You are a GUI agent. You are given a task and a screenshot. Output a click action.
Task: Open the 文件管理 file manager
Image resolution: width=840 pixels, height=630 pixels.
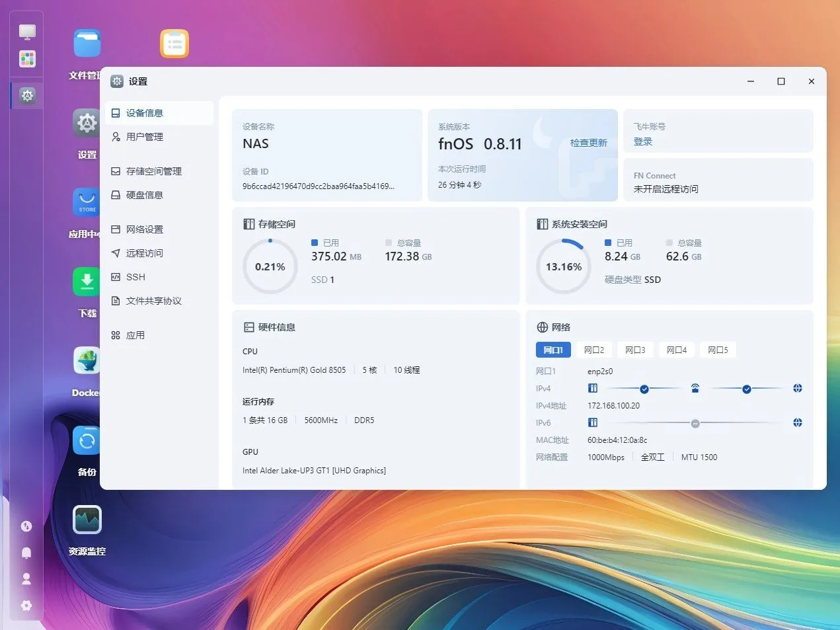click(87, 44)
